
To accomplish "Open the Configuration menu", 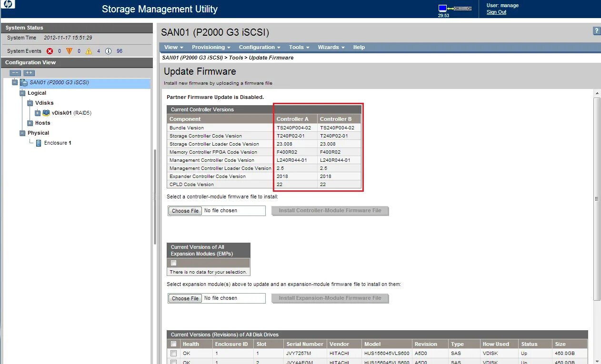I will 260,47.
